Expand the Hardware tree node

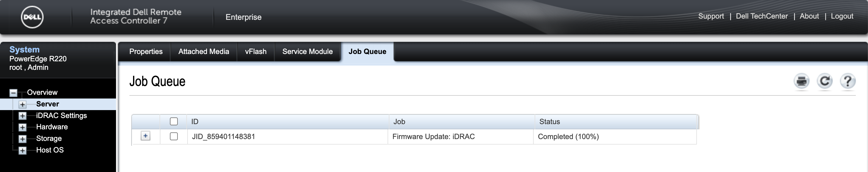tap(22, 127)
